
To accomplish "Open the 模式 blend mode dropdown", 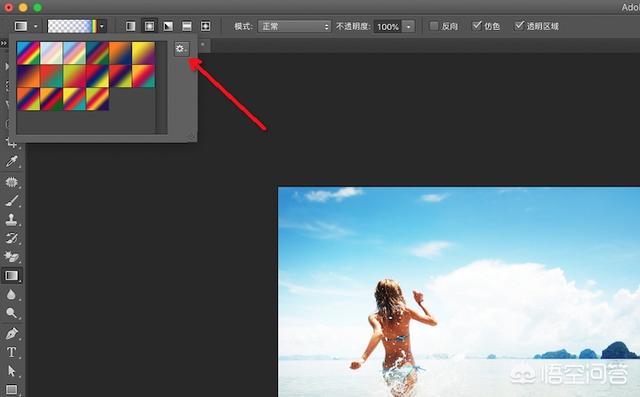I will [x=294, y=27].
